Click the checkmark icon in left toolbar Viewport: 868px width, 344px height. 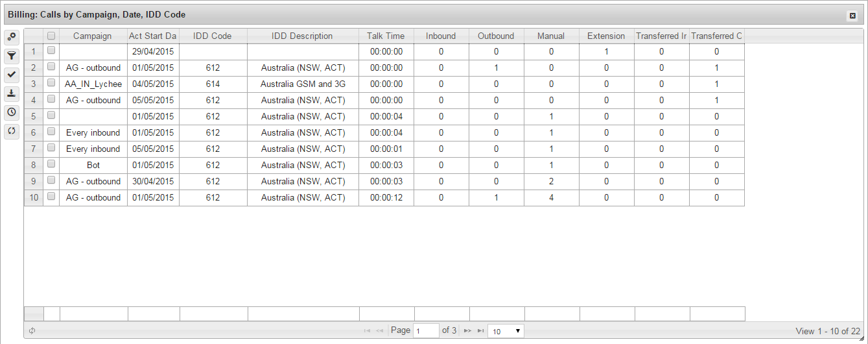tap(12, 75)
